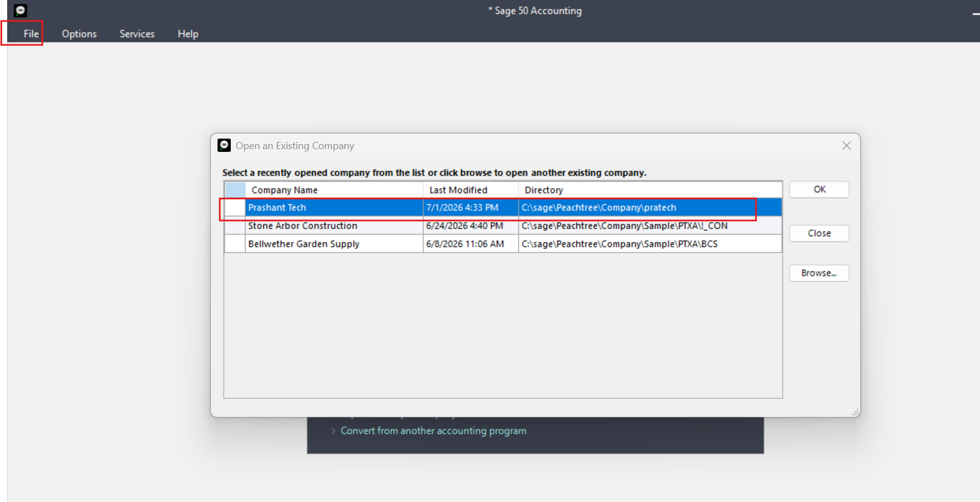Confirm selection with the OK button
The height and width of the screenshot is (502, 980).
pos(819,189)
